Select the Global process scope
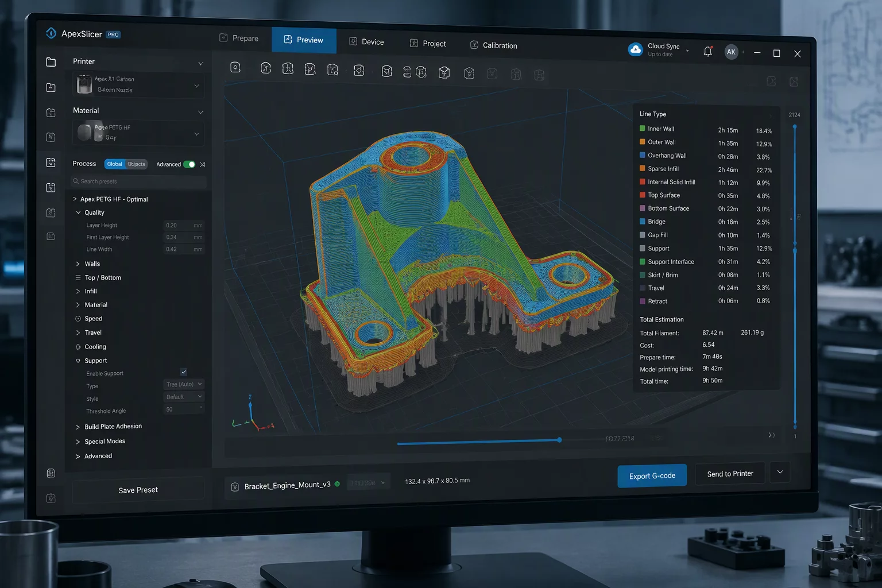Screen dimensions: 882x588 (114, 164)
